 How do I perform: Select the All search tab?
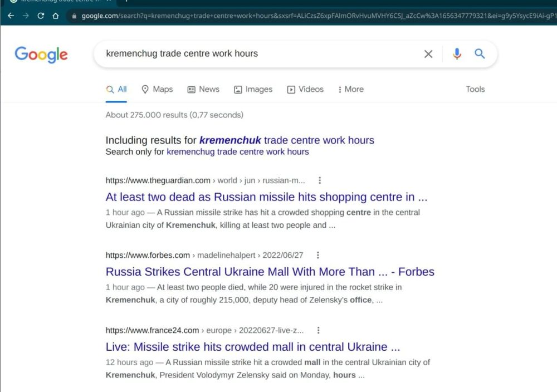pos(116,89)
